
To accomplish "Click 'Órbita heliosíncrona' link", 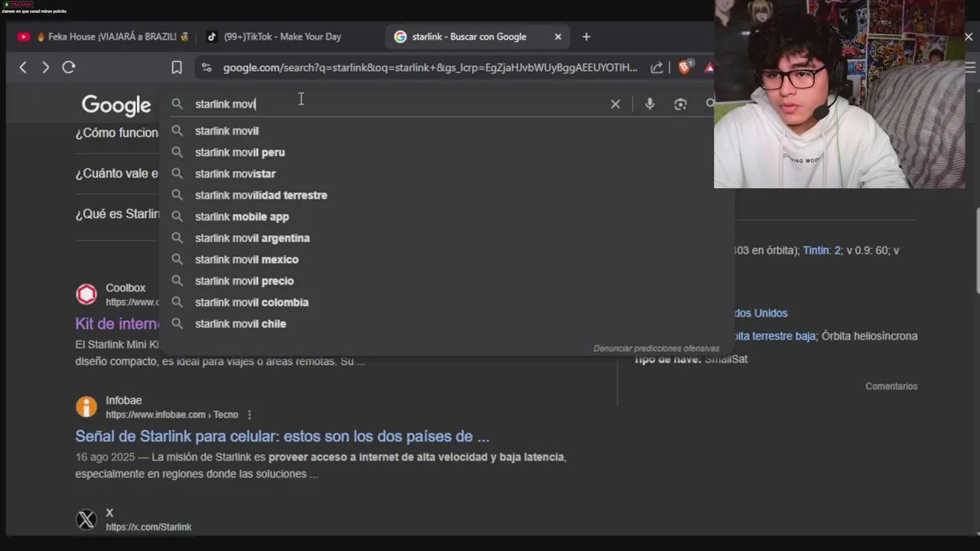I will tap(869, 336).
